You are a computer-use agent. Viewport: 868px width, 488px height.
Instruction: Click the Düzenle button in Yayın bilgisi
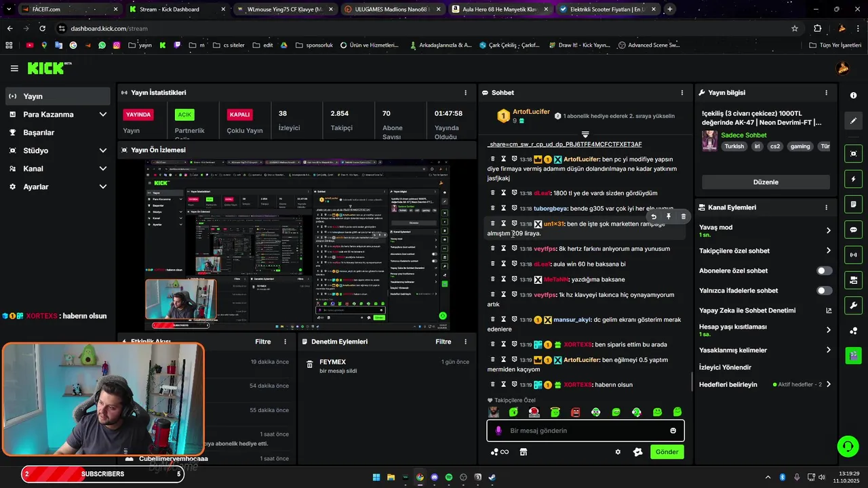pyautogui.click(x=766, y=182)
